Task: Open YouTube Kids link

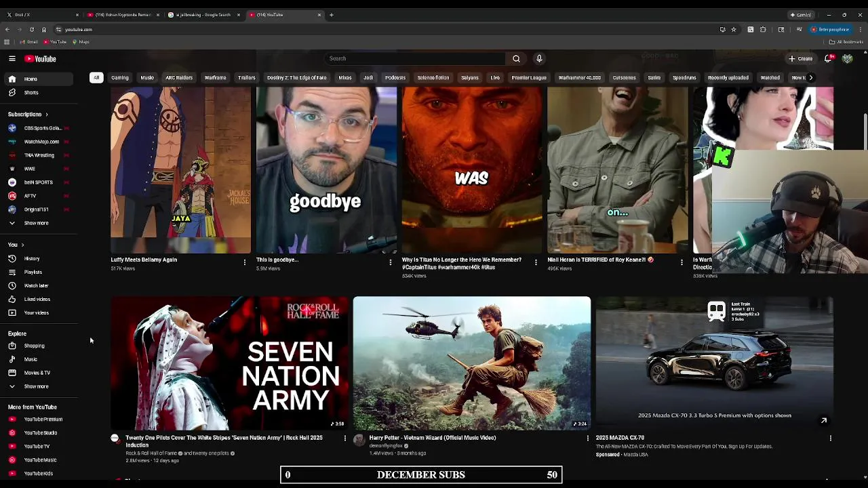Action: (38, 474)
